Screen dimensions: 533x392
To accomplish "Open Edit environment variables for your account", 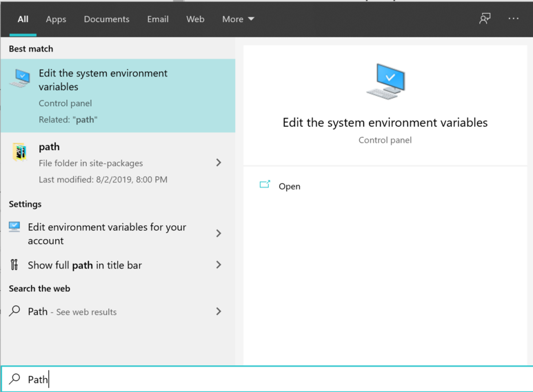I will (x=118, y=234).
